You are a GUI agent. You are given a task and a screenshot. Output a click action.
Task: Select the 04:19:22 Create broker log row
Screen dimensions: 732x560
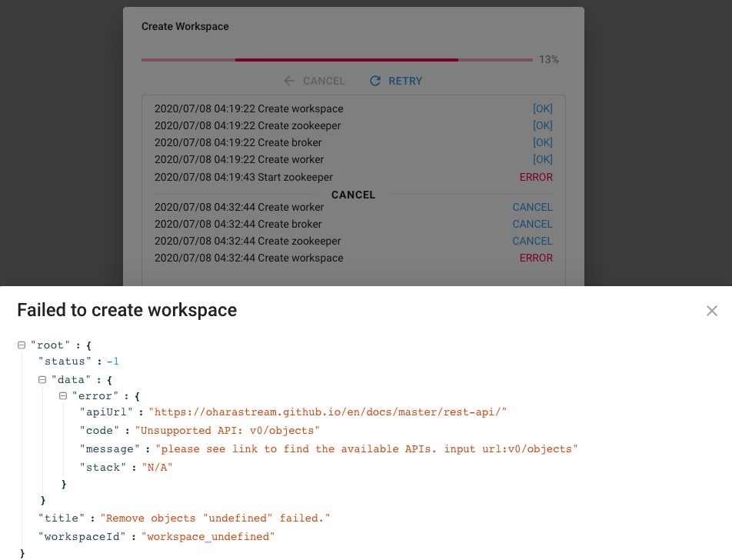coord(354,142)
